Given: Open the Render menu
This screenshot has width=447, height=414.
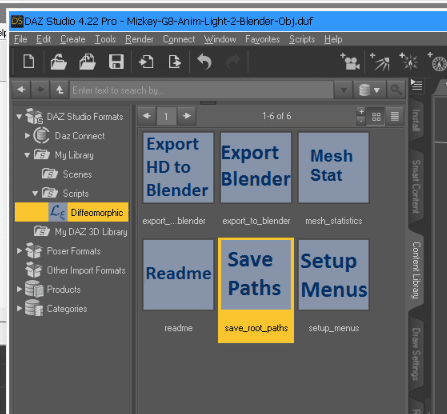Looking at the screenshot, I should pos(139,39).
